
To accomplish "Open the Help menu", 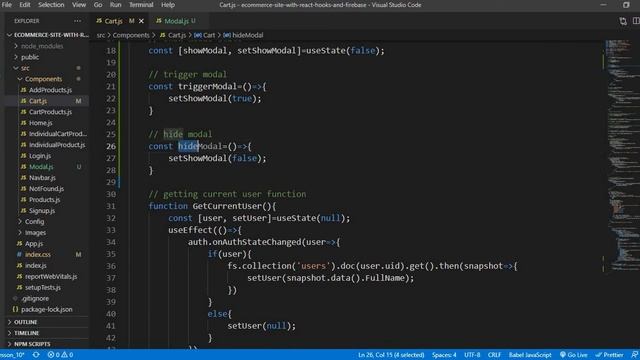I will pyautogui.click(x=168, y=5).
